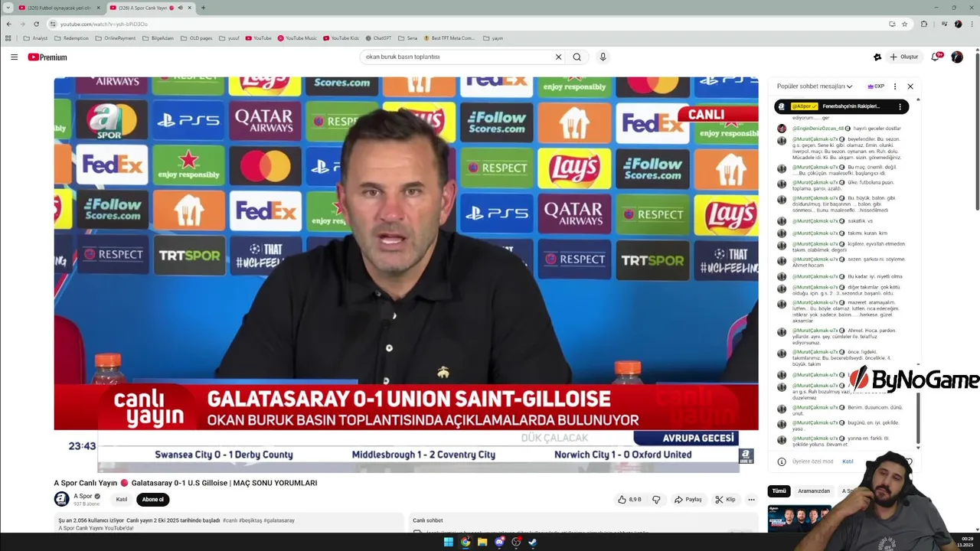Image resolution: width=980 pixels, height=551 pixels.
Task: Open the Windows Start button in the taskbar
Action: (449, 542)
